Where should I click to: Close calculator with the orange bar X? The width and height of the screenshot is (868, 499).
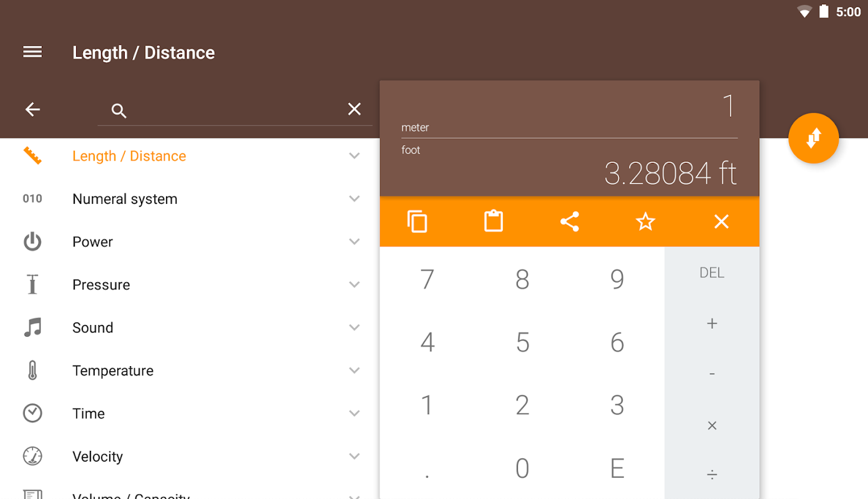coord(721,221)
